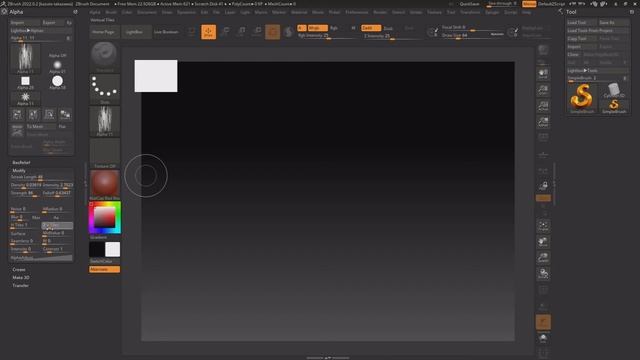
Task: Toggle the orange Menus button
Action: 529,4
